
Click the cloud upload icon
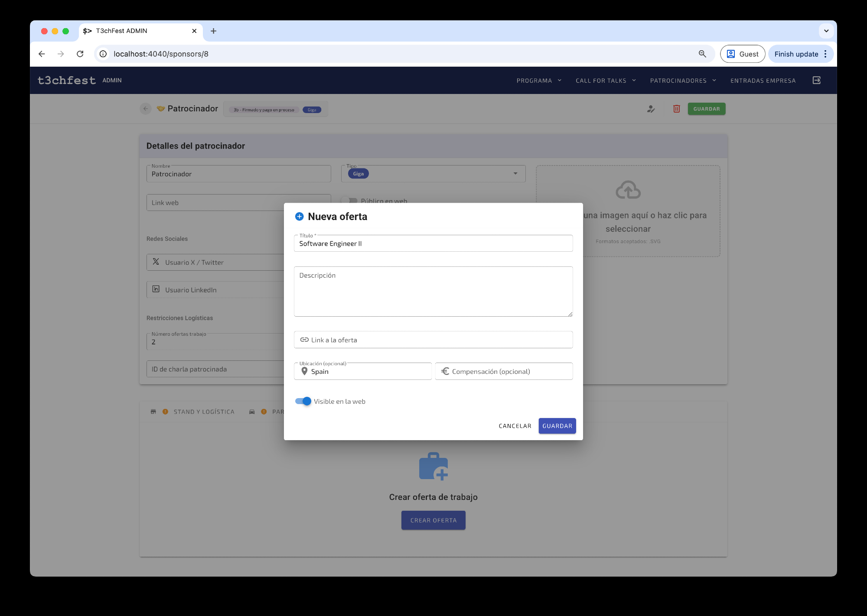pyautogui.click(x=628, y=190)
